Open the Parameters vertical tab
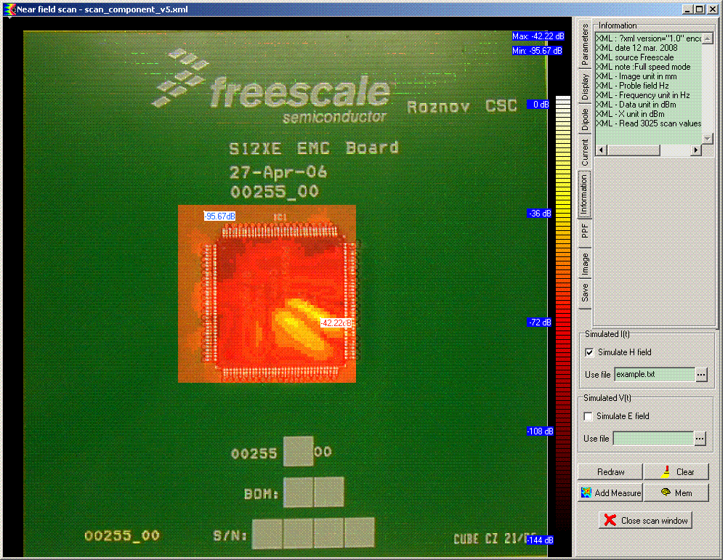Image resolution: width=728 pixels, height=560 pixels. (585, 44)
